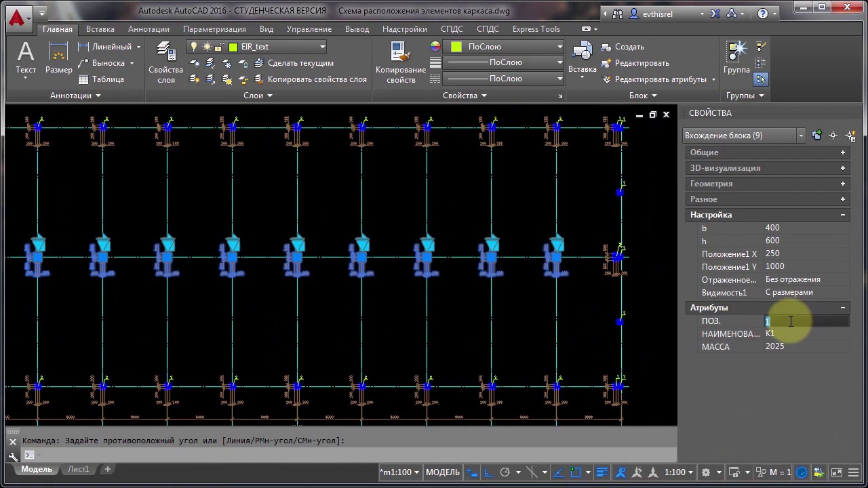This screenshot has width=868, height=488.
Task: Click the green layer color swatch
Action: pos(233,47)
